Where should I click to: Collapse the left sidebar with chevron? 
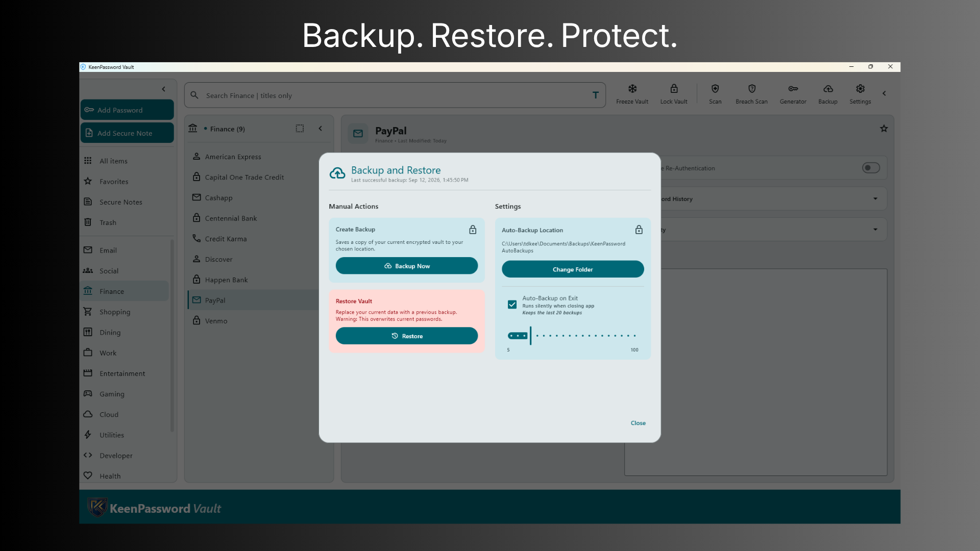(x=164, y=89)
